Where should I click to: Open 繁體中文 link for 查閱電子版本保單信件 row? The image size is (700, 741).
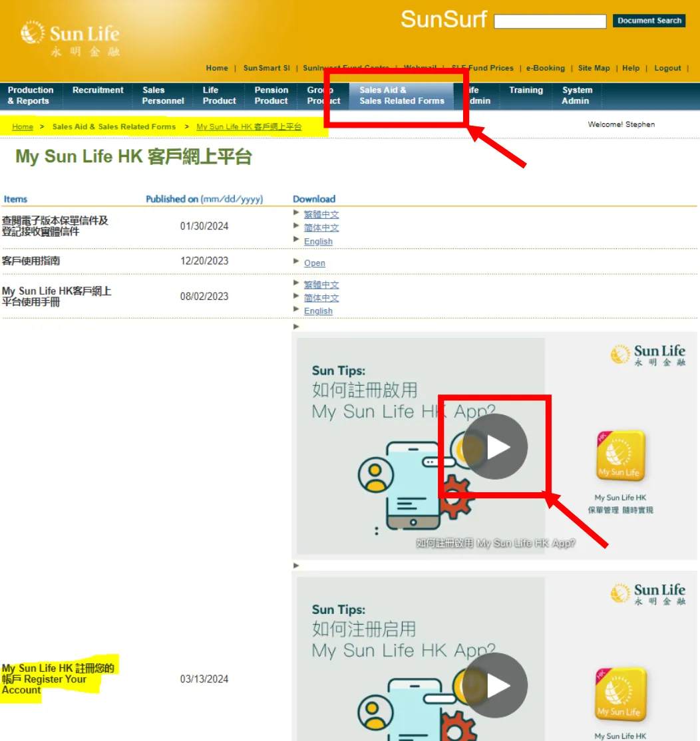[321, 215]
